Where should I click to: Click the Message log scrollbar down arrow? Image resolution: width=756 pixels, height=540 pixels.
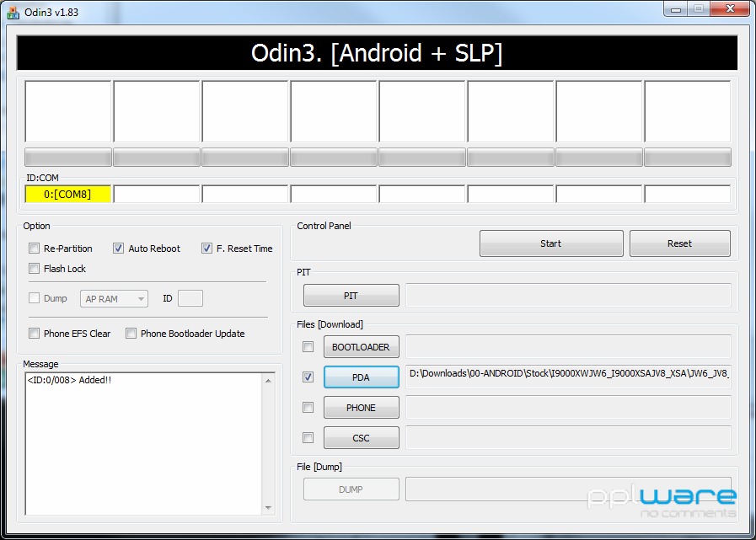pyautogui.click(x=269, y=508)
